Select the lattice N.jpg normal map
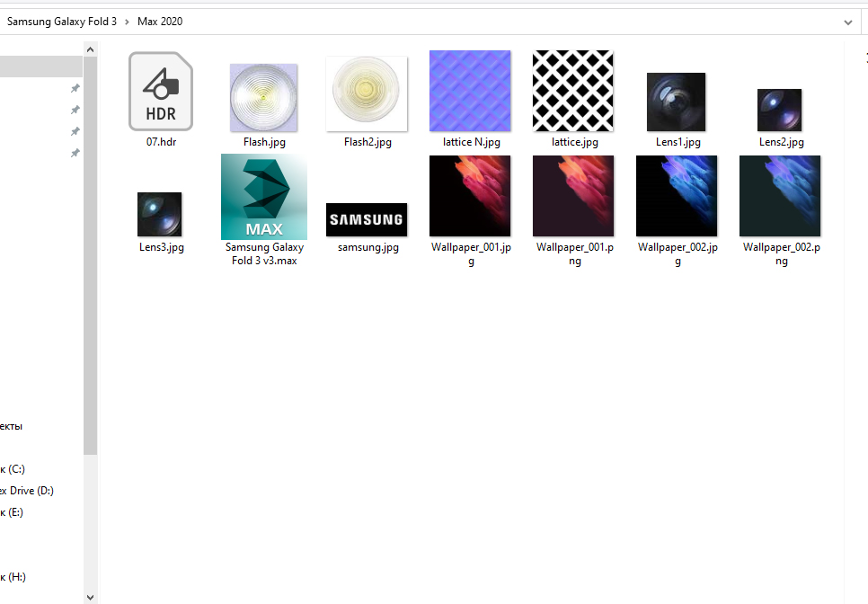868x604 pixels. (x=470, y=91)
